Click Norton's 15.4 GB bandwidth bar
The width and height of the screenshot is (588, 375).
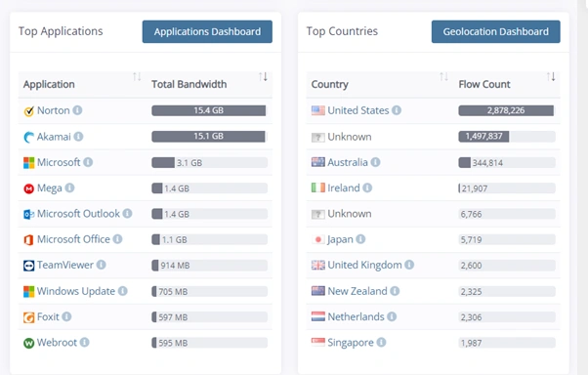point(208,110)
